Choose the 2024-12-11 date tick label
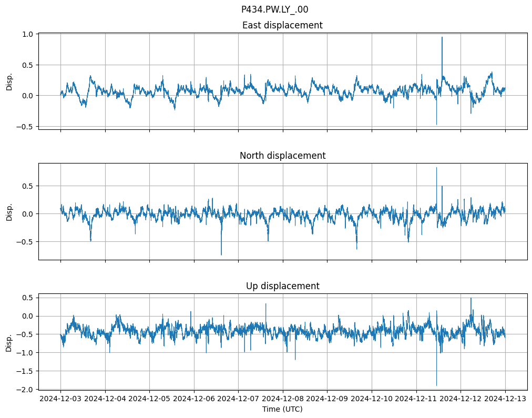The image size is (532, 418). point(416,399)
